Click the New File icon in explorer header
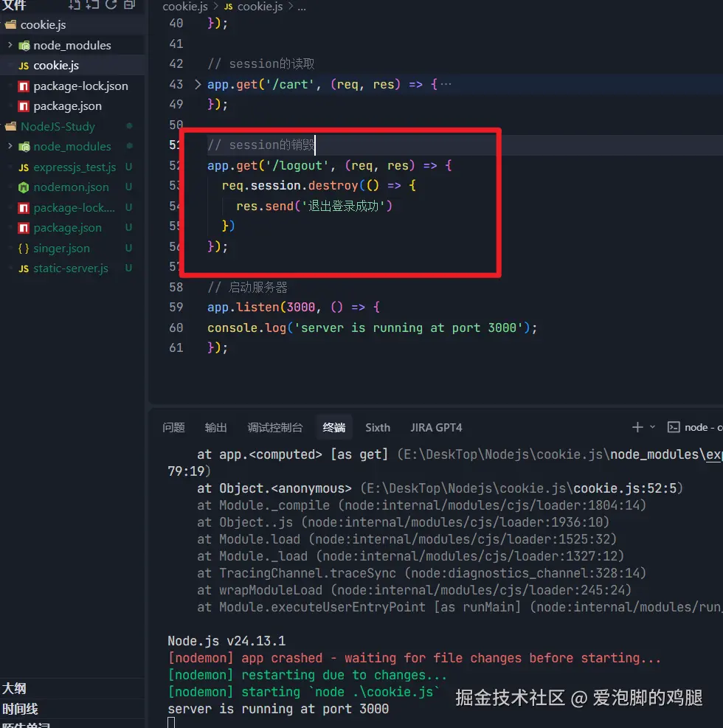 pos(75,4)
